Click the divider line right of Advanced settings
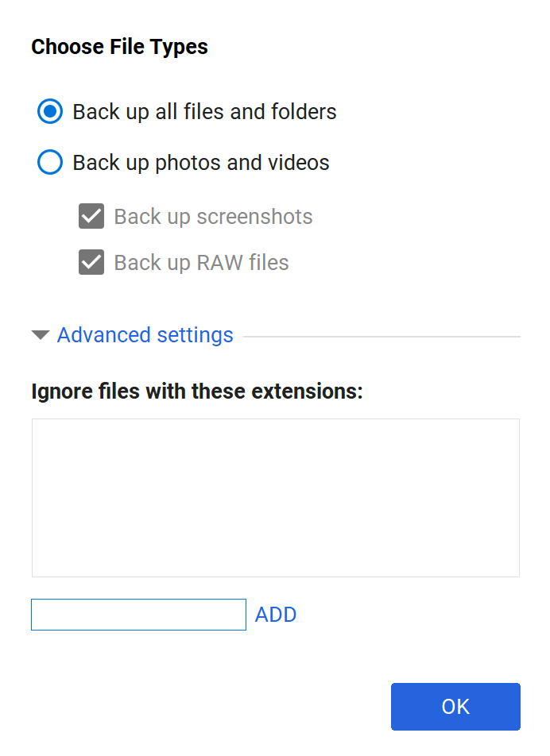 382,337
